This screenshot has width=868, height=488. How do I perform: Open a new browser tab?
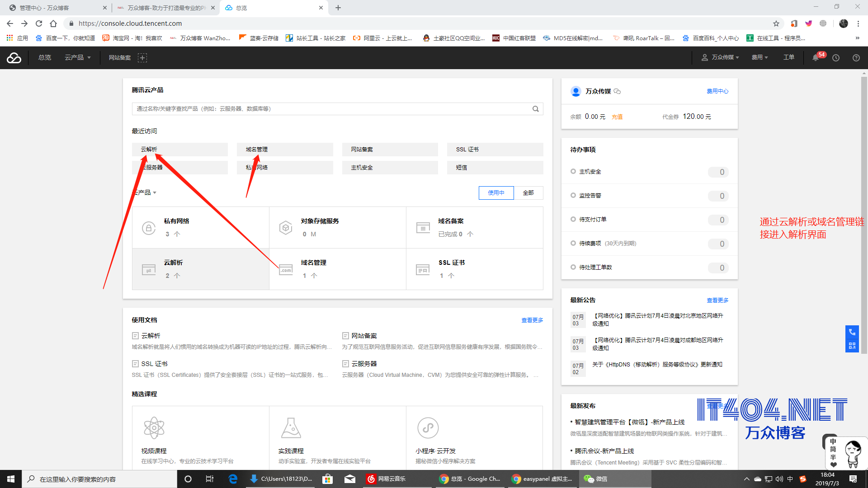338,8
